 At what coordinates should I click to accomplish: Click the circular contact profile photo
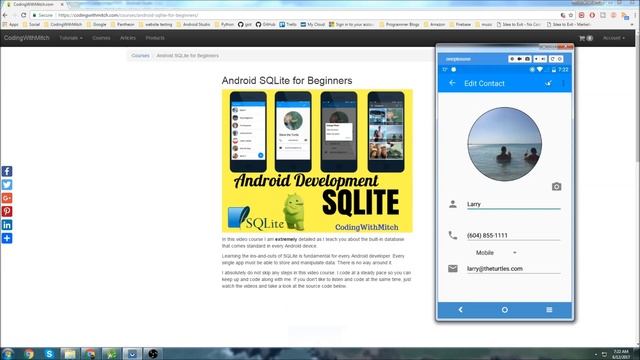[504, 144]
